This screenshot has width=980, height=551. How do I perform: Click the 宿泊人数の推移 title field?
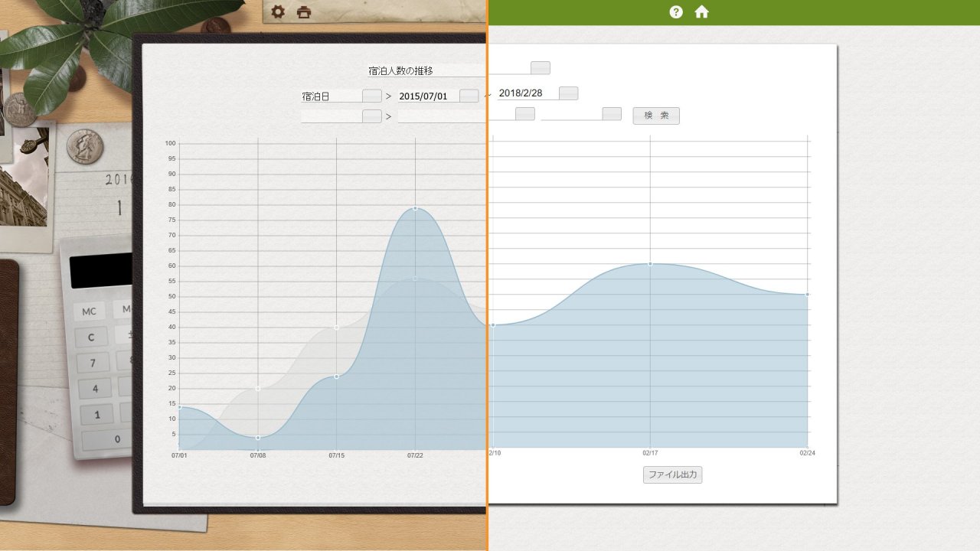[426, 70]
